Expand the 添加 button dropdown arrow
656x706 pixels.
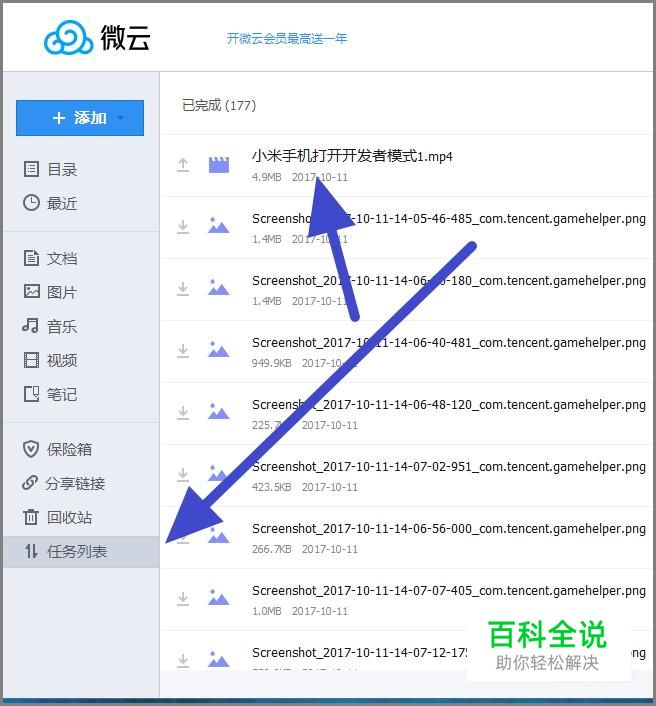[x=120, y=118]
